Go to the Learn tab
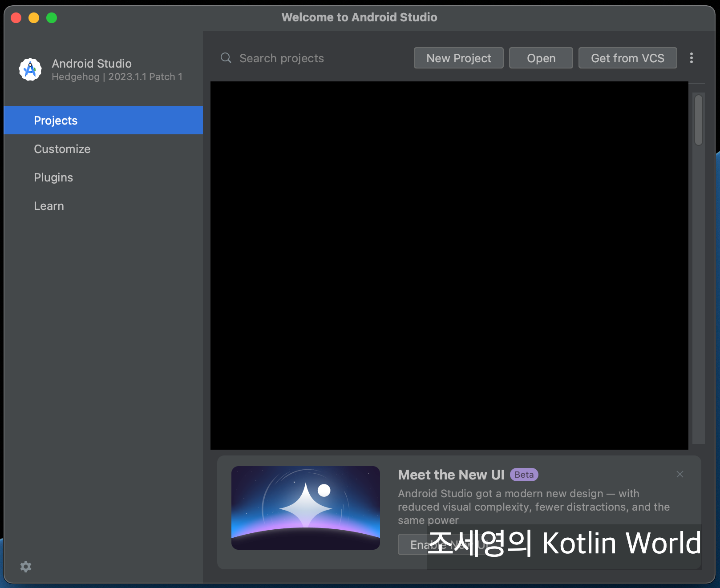The width and height of the screenshot is (720, 588). click(103, 205)
